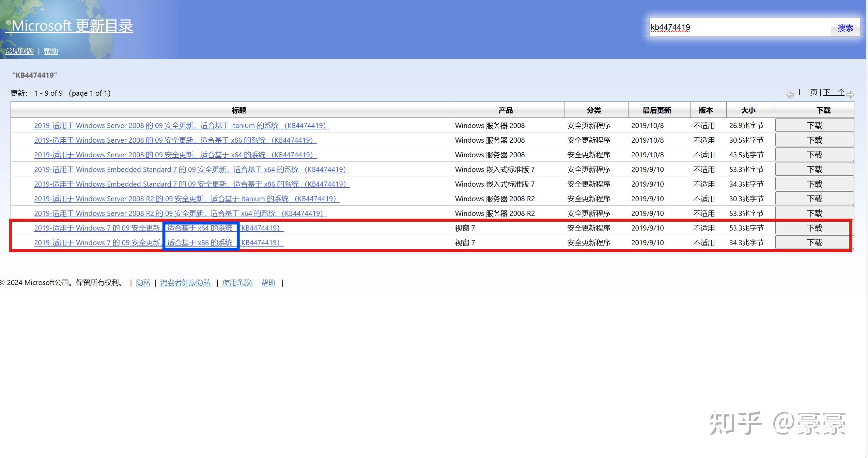Open Windows Server 2008 x86 update link
Image resolution: width=868 pixels, height=458 pixels.
[x=175, y=140]
